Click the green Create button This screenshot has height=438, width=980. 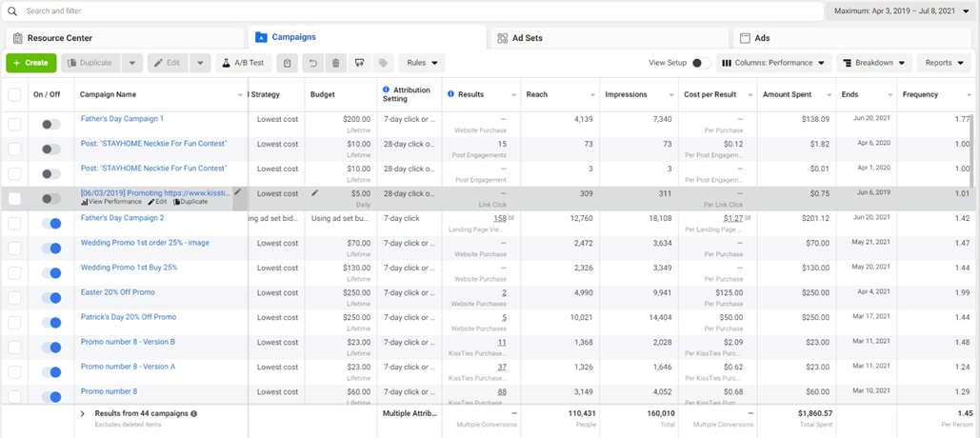tap(30, 63)
